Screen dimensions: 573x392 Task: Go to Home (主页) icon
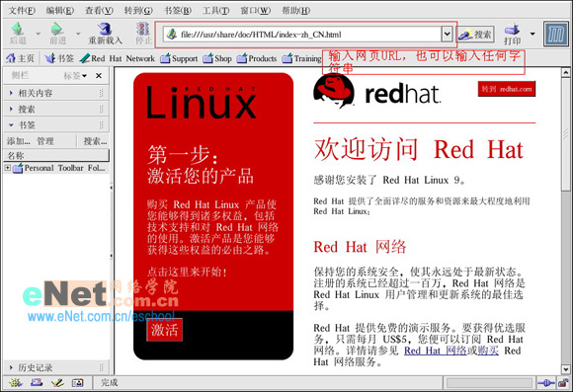(x=11, y=58)
